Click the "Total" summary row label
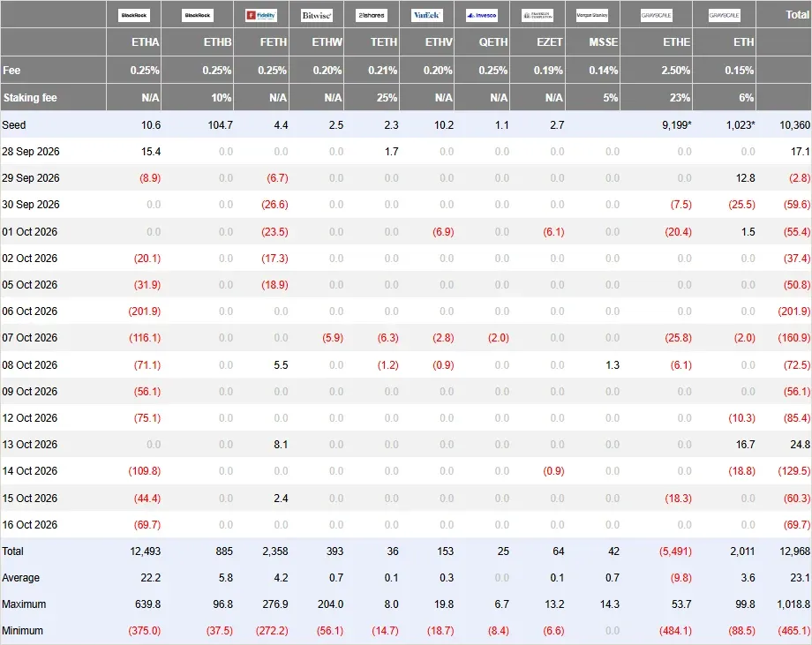This screenshot has width=812, height=645. 13,551
